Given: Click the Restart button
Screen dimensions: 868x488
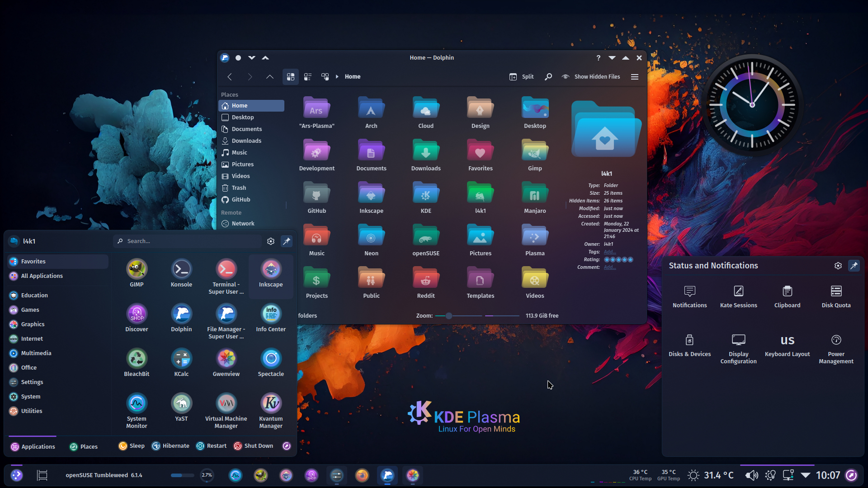Looking at the screenshot, I should 211,446.
